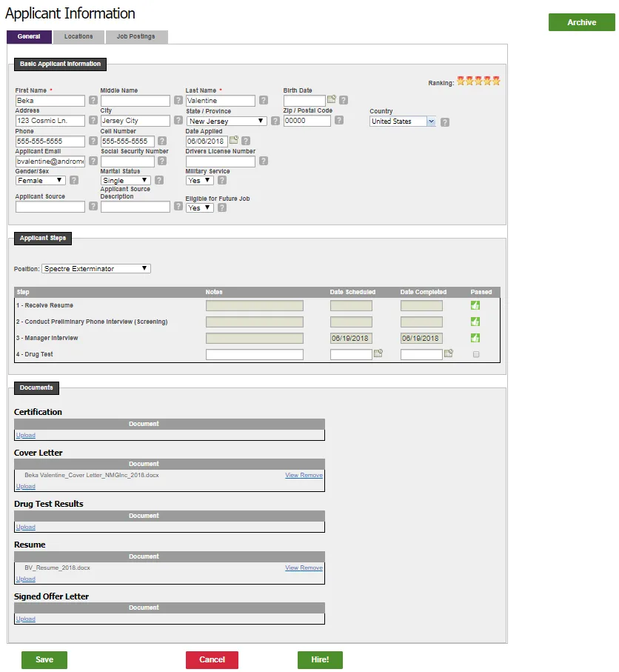Click Upload link under Certification
619x672 pixels.
coord(26,436)
